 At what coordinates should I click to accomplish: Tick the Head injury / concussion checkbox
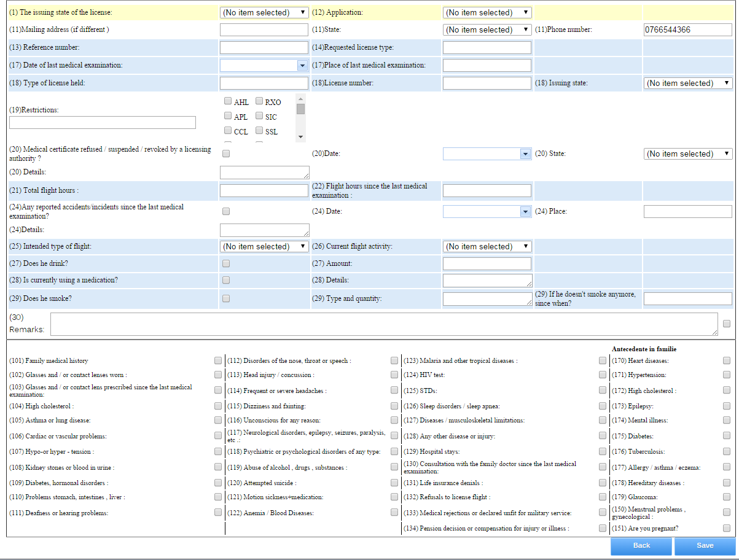coord(394,375)
